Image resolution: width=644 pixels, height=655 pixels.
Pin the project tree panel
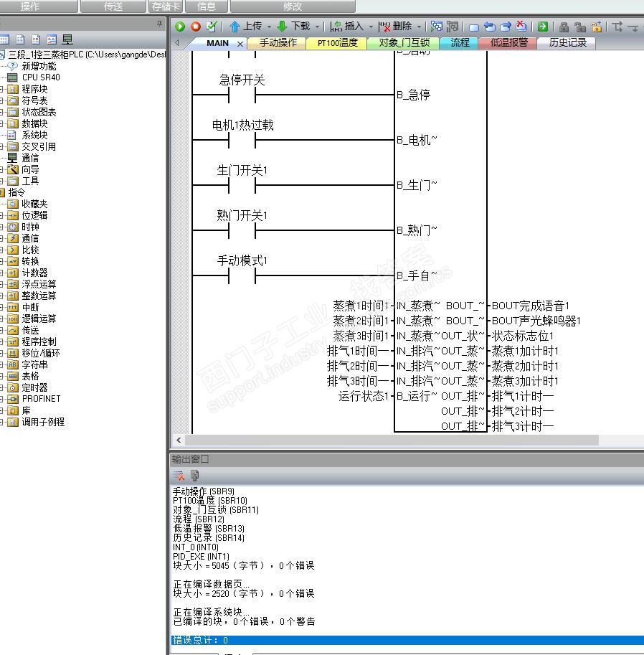[x=159, y=24]
